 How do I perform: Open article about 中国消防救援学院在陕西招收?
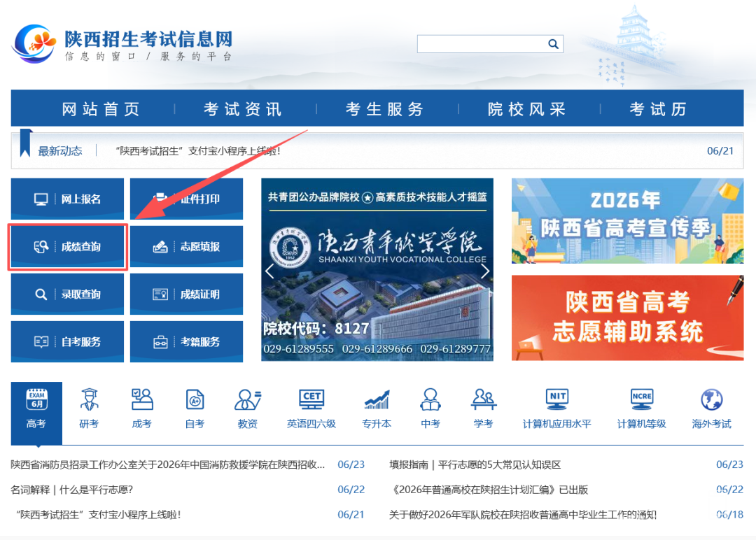(168, 465)
